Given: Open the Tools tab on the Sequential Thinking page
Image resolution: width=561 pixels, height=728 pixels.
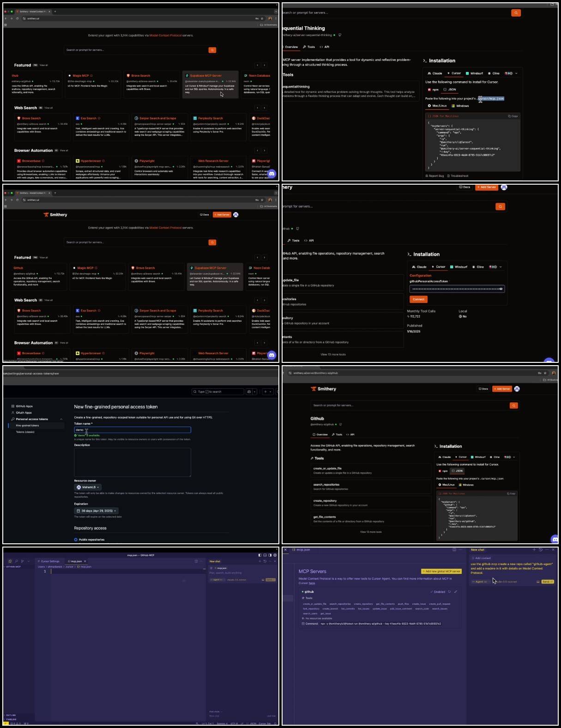Looking at the screenshot, I should (309, 47).
